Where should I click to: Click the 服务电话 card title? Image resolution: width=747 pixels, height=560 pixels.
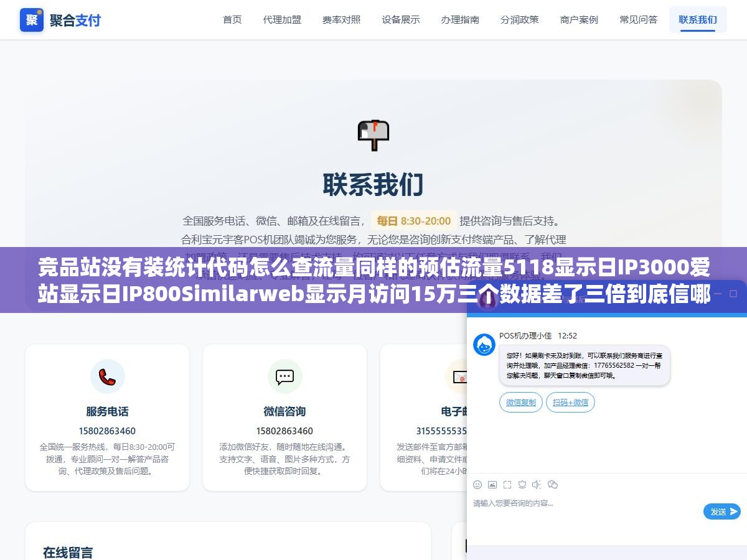(108, 411)
